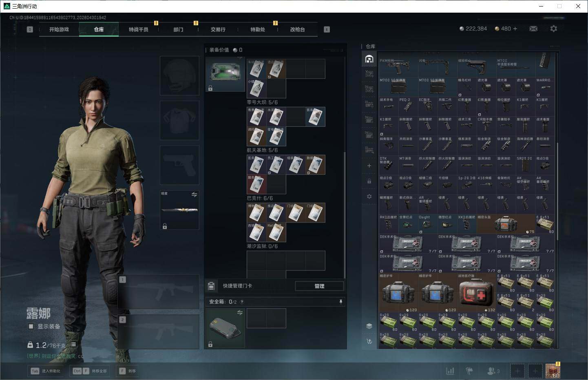Select the 海神消焰器 muzzle item
Screen dimensions: 588x380
point(526,146)
